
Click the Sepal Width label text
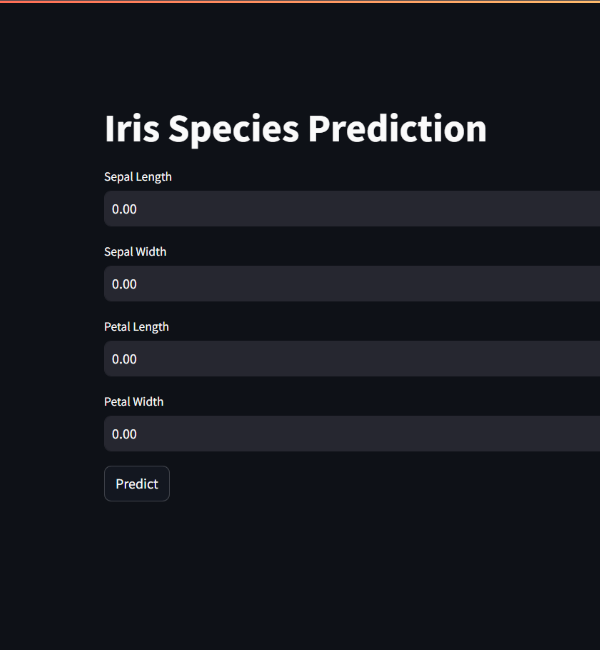coord(135,252)
